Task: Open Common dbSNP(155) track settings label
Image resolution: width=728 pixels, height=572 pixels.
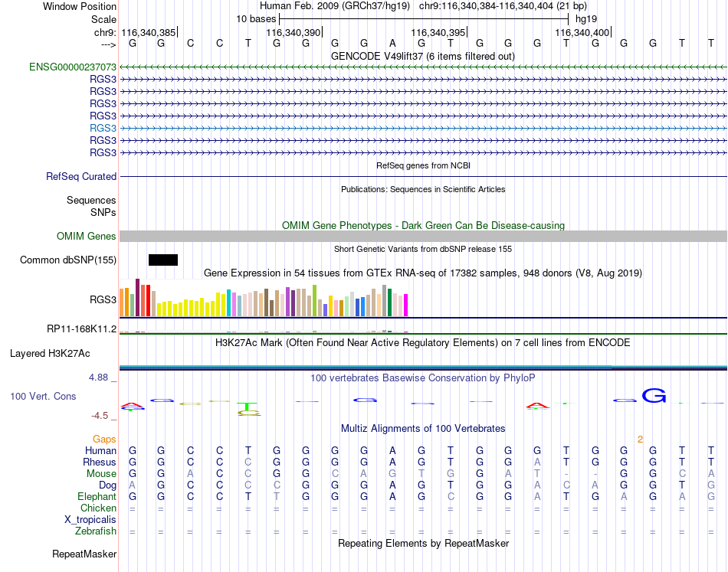Action: (x=67, y=260)
